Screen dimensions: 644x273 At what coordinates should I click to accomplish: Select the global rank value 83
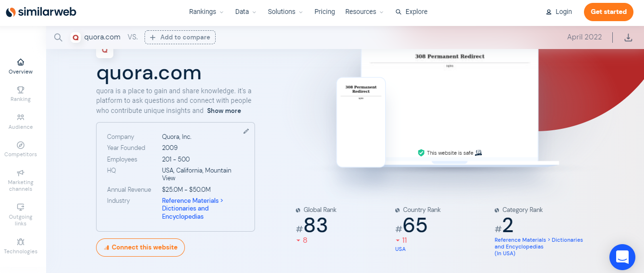pyautogui.click(x=316, y=225)
